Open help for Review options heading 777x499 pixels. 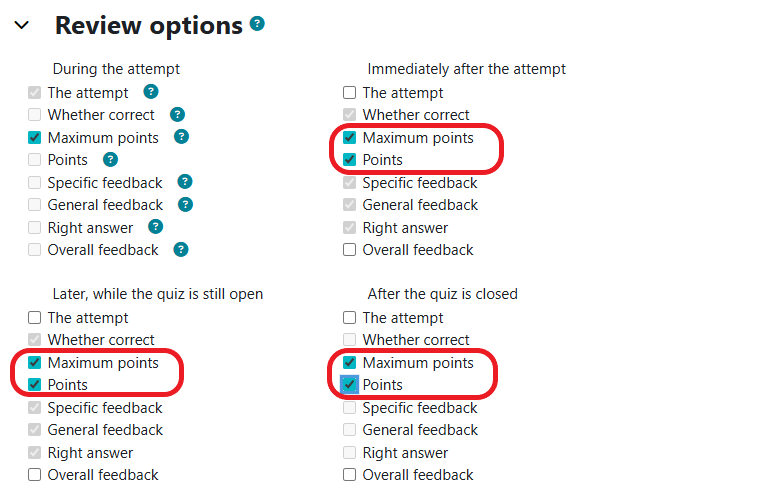[x=258, y=23]
